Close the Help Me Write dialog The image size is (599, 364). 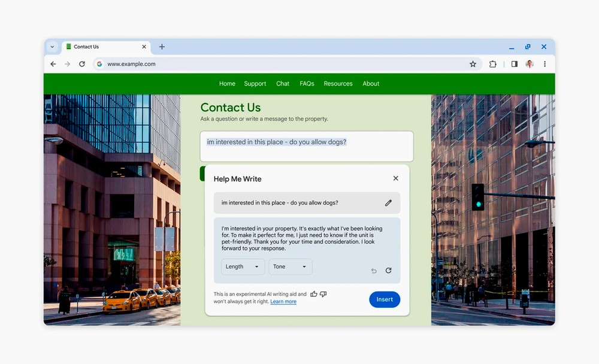[x=395, y=178]
